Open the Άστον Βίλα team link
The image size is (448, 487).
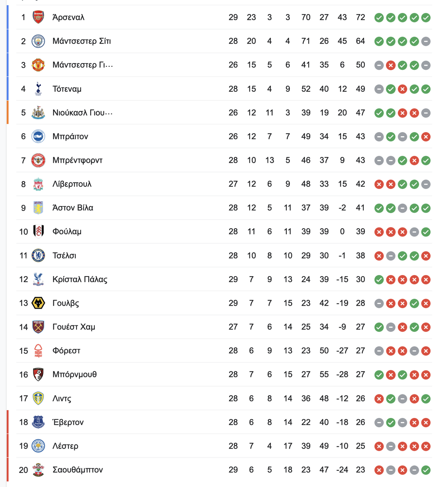click(x=73, y=208)
